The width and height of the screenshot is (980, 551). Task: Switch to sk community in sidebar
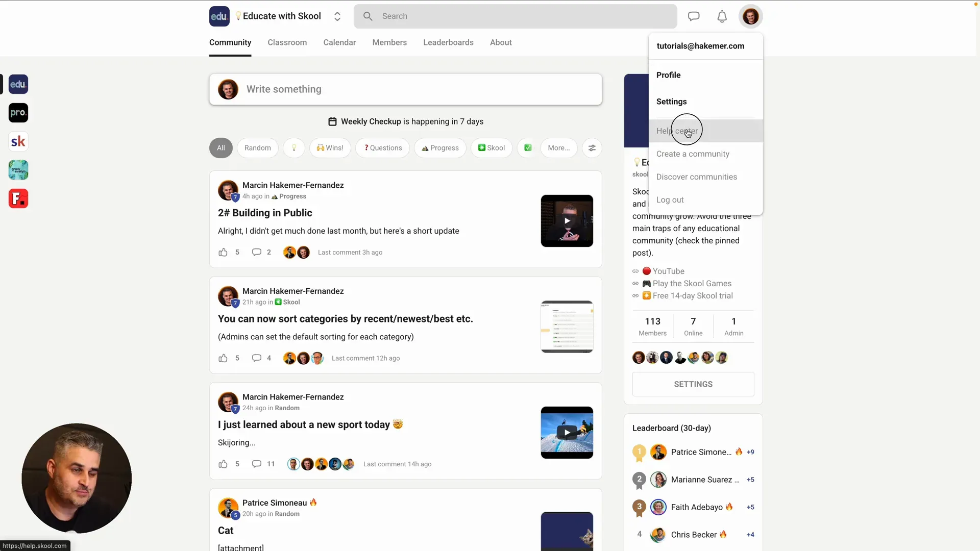(x=18, y=141)
